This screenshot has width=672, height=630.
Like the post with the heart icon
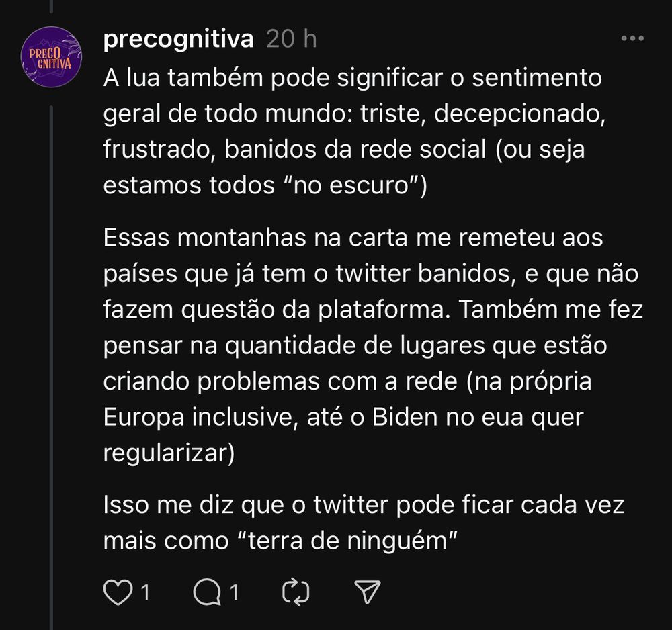point(118,592)
